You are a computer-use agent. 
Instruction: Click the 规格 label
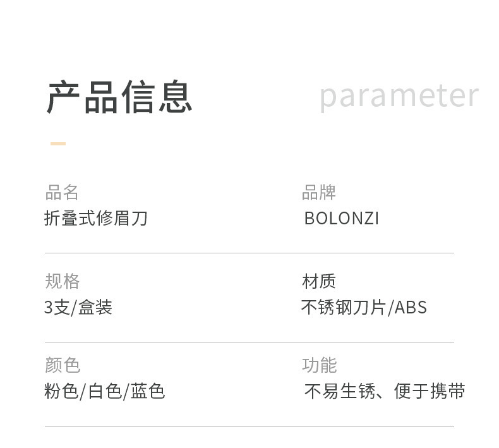coord(62,281)
